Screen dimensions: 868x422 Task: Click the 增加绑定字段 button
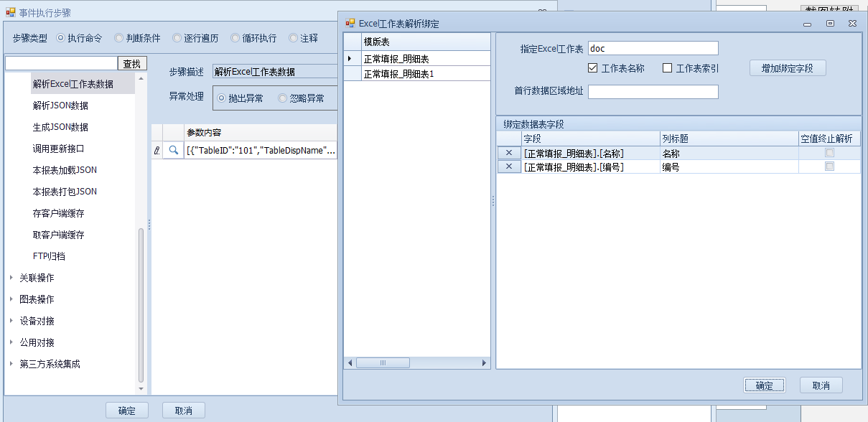click(788, 68)
